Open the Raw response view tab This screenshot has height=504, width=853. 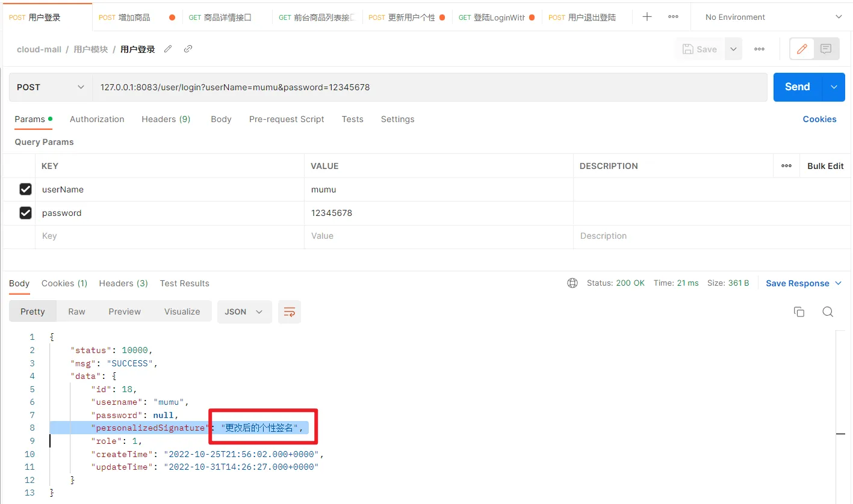[x=76, y=312]
